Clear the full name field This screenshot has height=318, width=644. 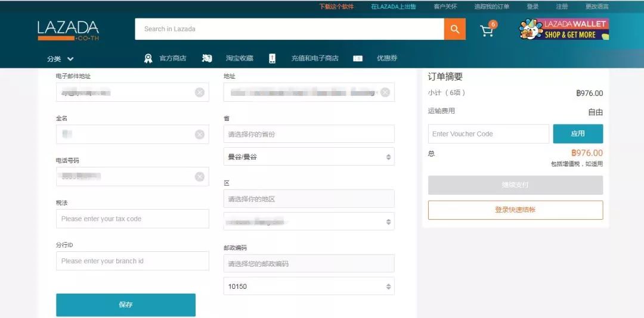pyautogui.click(x=200, y=134)
